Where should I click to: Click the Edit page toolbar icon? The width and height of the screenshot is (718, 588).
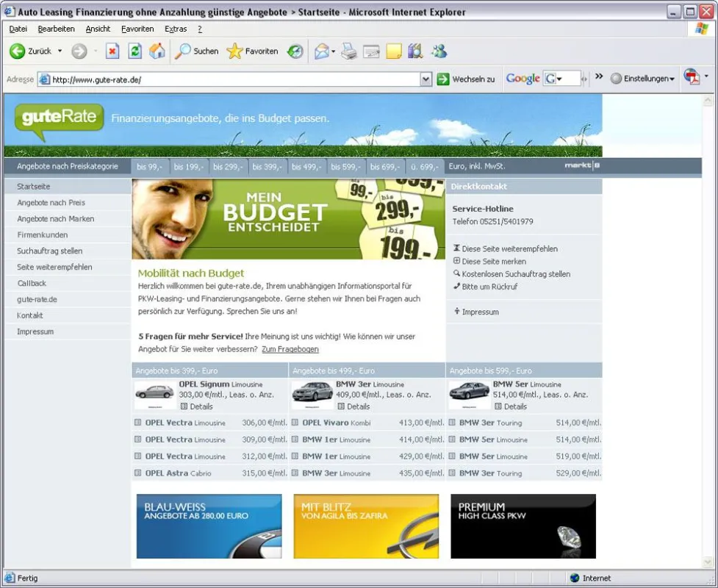pyautogui.click(x=371, y=51)
